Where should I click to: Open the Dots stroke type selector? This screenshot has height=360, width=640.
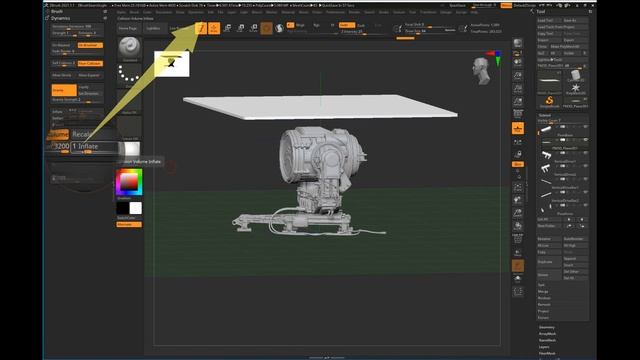click(129, 76)
